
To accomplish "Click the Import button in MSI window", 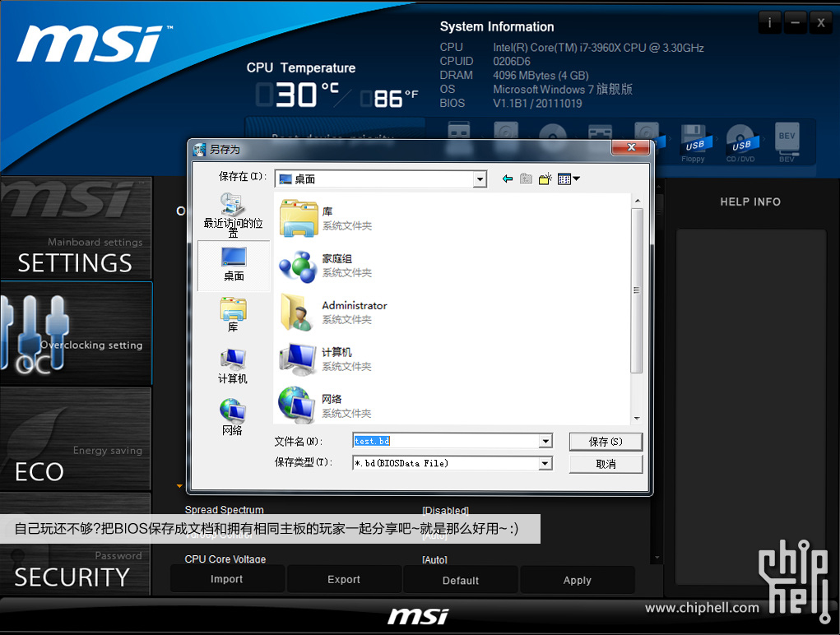I will tap(226, 579).
